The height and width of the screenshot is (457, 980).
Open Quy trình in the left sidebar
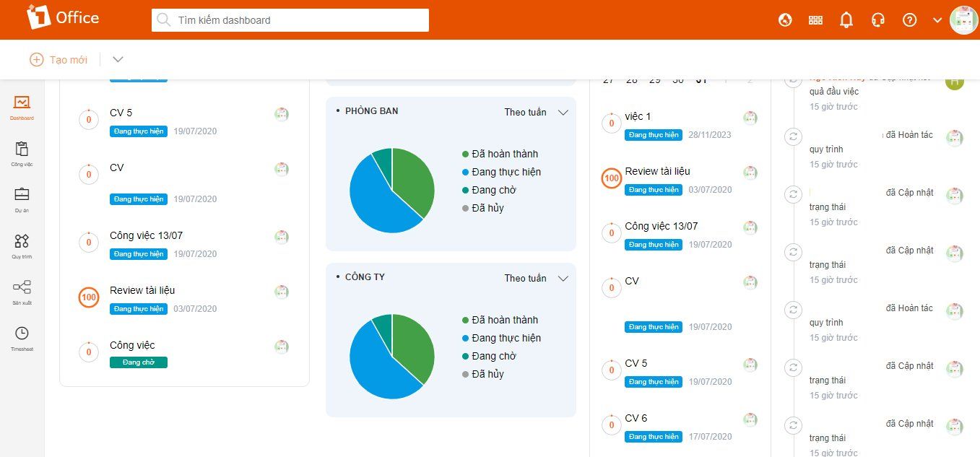22,245
